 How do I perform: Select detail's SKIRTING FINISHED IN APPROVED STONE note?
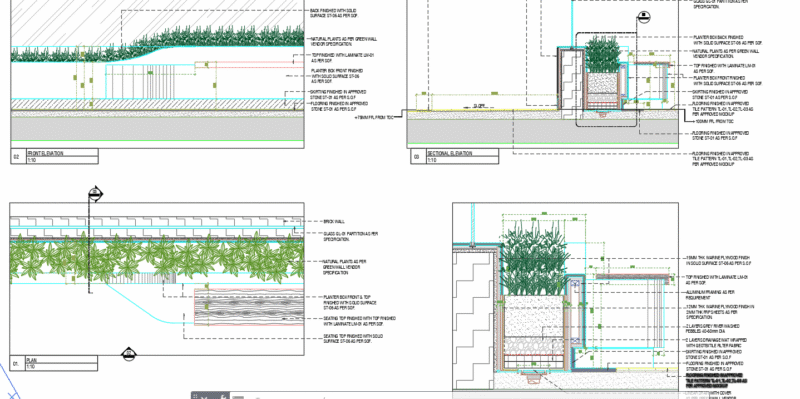(x=714, y=355)
